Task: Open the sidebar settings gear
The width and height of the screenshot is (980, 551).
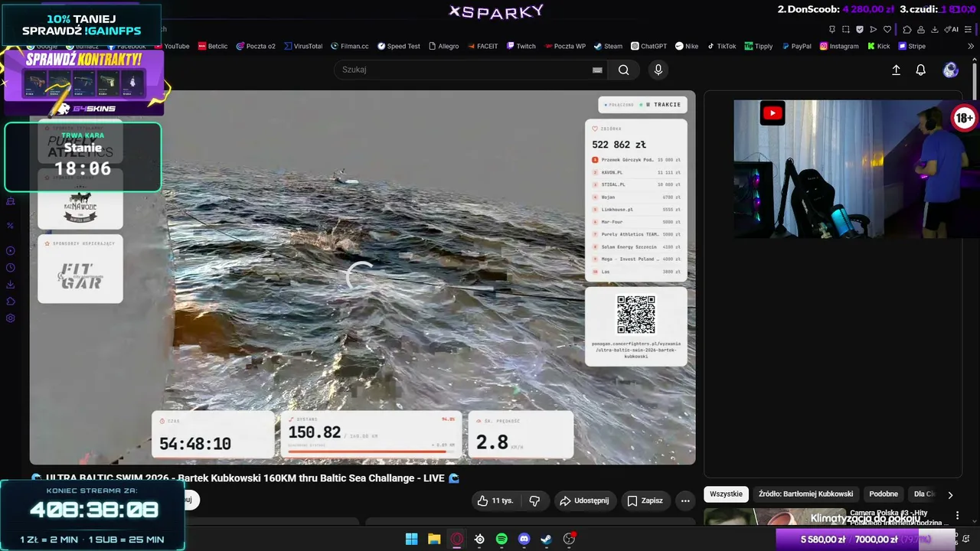Action: [x=11, y=318]
